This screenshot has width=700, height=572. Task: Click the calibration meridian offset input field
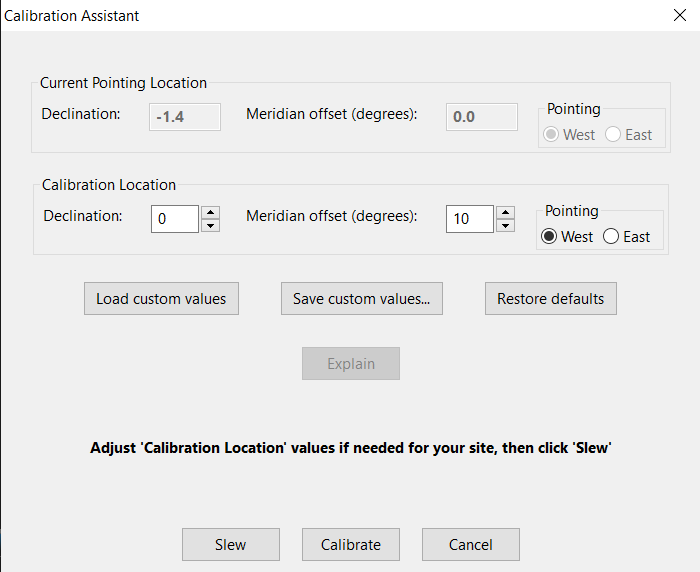[470, 219]
